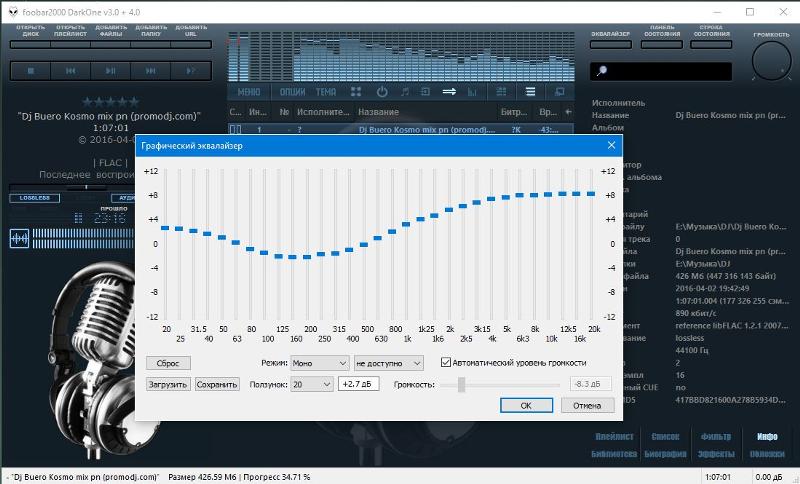This screenshot has height=484, width=800.
Task: Click the square icon beside the music note
Action: click(425, 92)
